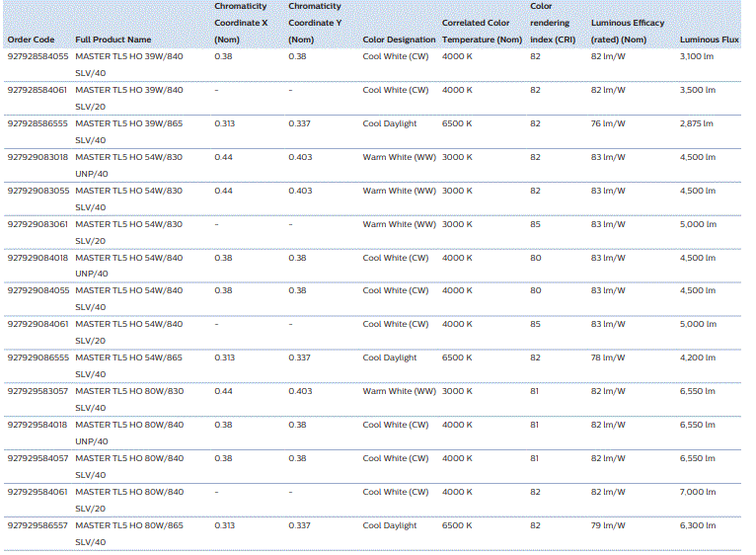Click the 7,000 lm luminous flux value
The image size is (756, 555).
point(698,492)
